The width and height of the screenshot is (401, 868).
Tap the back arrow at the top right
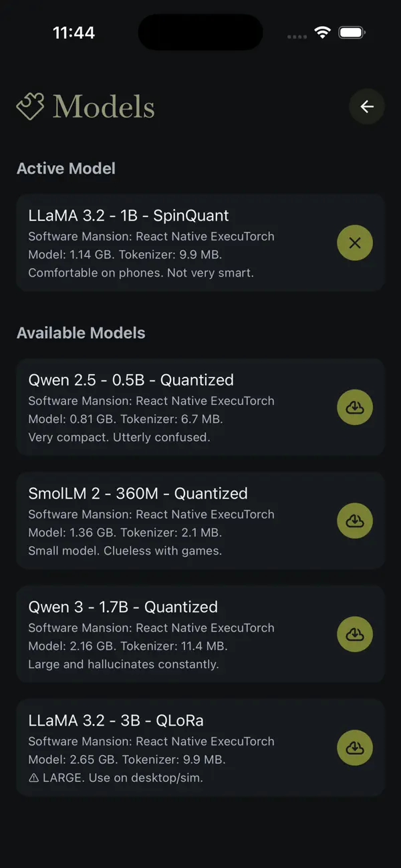367,106
